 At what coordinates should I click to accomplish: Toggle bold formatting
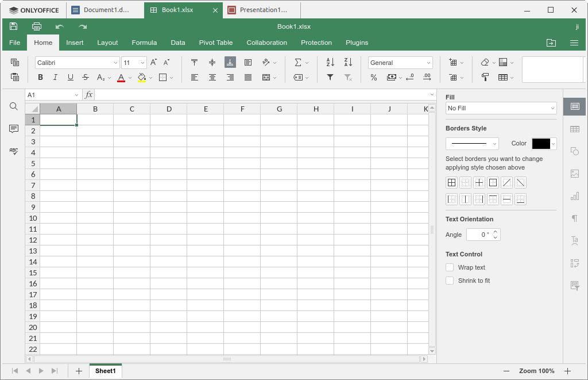40,78
